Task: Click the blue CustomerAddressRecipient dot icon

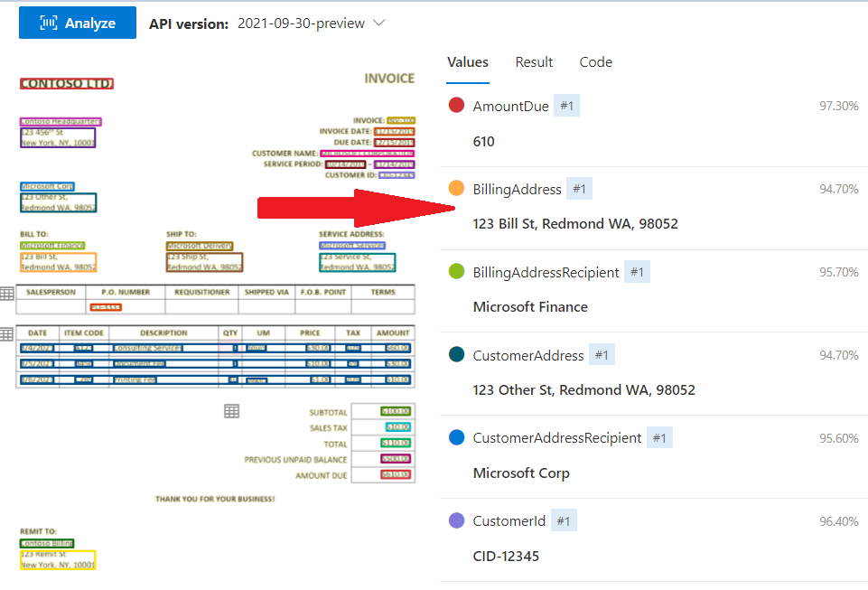Action: [x=454, y=437]
